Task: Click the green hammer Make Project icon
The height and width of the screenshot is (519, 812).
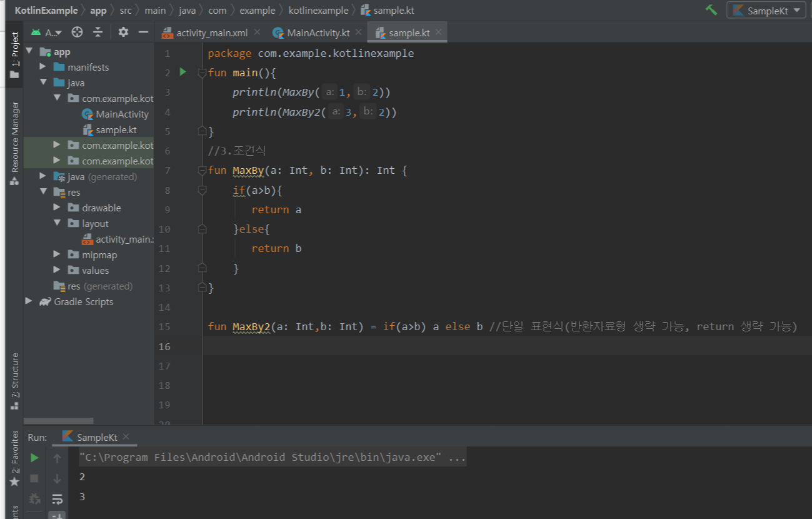Action: [x=711, y=10]
